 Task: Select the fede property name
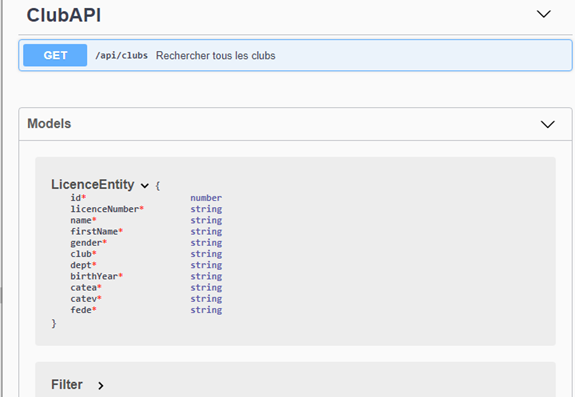(81, 310)
